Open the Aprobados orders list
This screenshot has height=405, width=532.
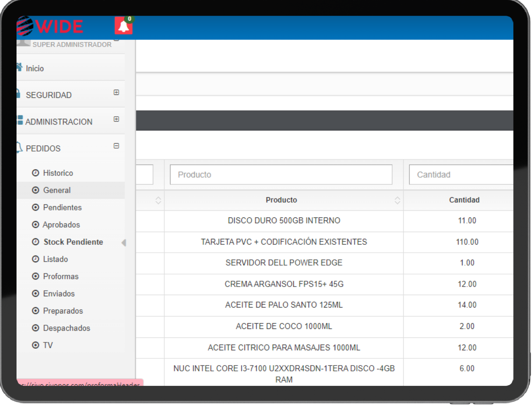click(61, 225)
